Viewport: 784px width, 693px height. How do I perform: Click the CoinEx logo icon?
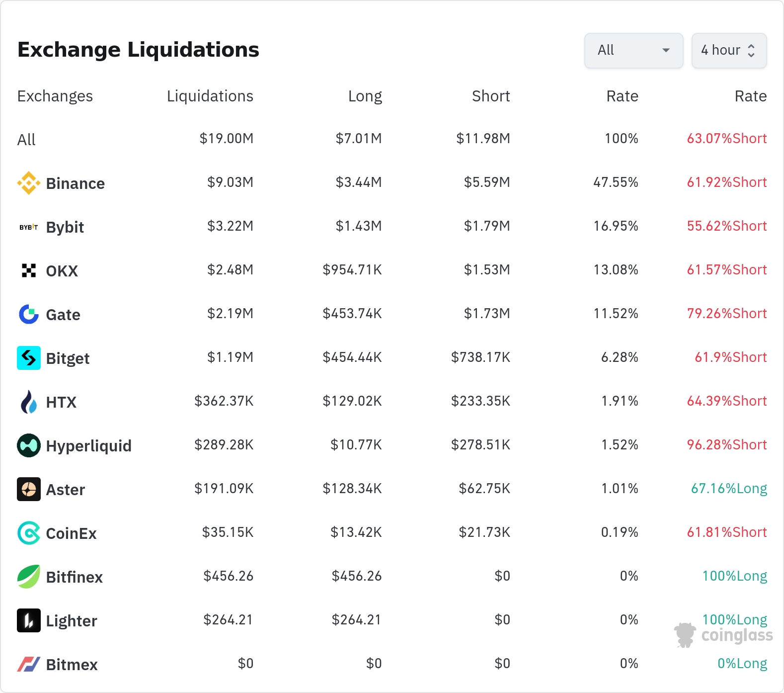pos(29,533)
